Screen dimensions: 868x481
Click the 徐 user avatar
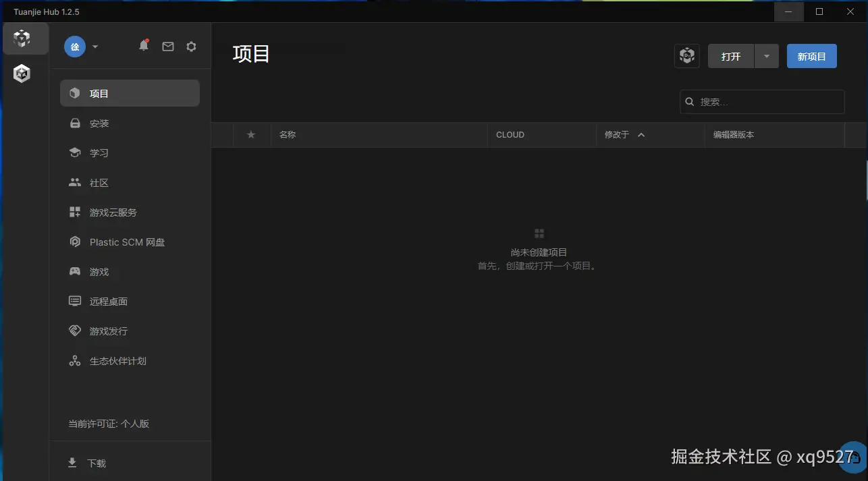(x=75, y=47)
